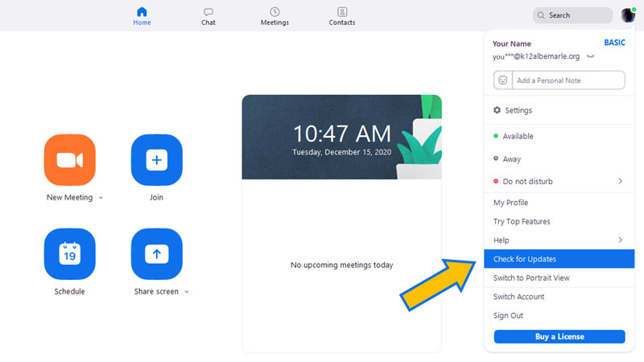Click the 'Your Name' text in profile menu

click(x=512, y=43)
